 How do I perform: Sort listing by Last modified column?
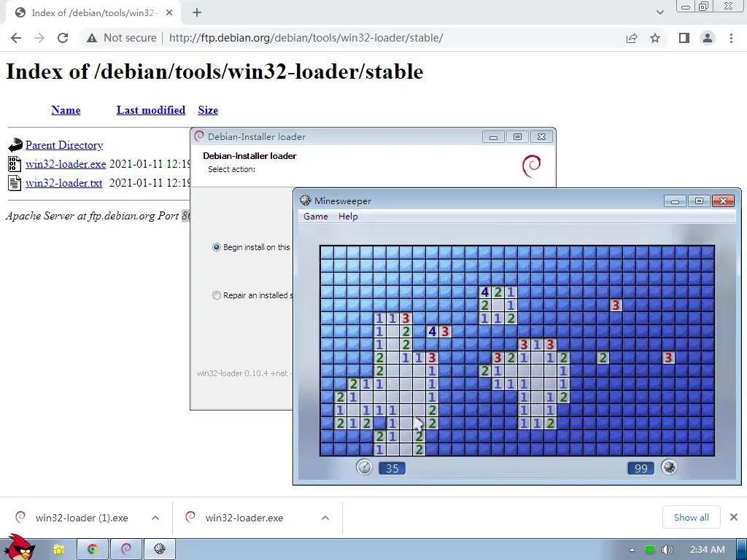point(151,110)
